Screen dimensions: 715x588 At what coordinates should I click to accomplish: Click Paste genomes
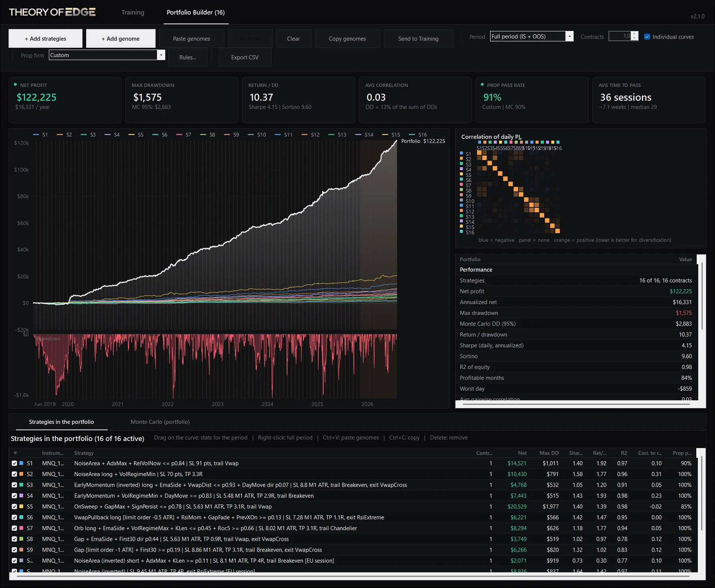coord(191,39)
